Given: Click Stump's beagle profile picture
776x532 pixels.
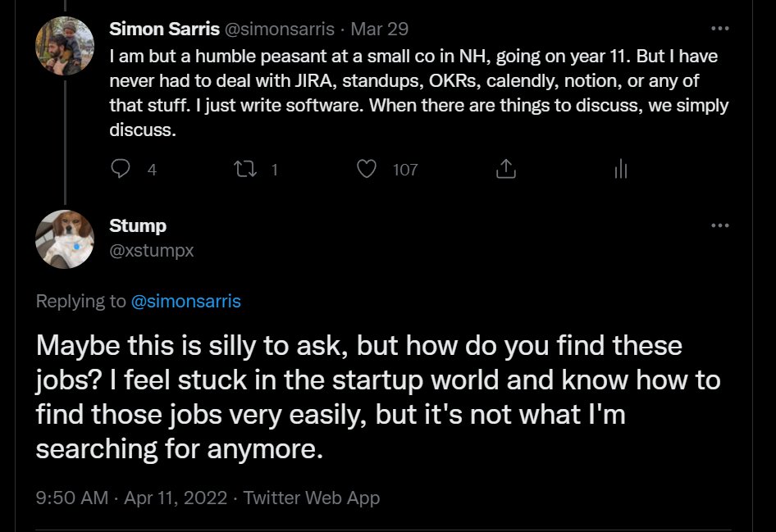Looking at the screenshot, I should point(65,239).
